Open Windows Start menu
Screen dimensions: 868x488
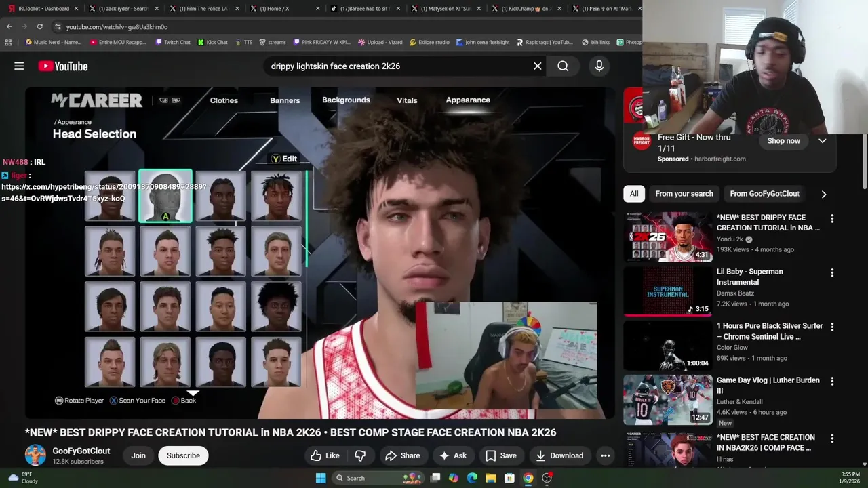click(x=321, y=478)
